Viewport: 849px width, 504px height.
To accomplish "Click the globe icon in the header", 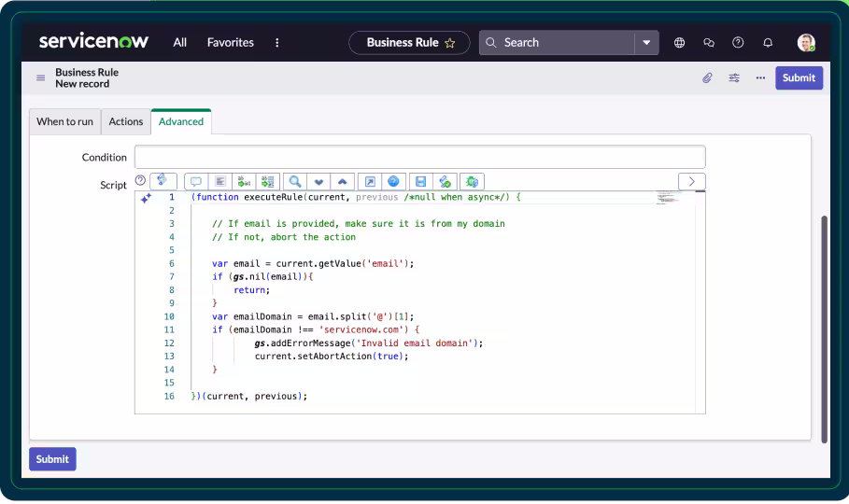I will [x=679, y=43].
